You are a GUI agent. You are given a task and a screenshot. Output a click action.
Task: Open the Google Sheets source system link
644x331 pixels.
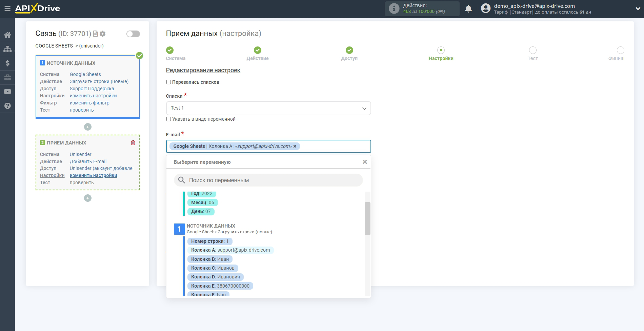tap(85, 74)
